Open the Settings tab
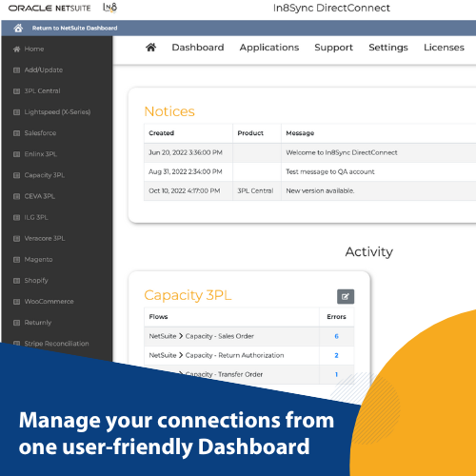This screenshot has width=476, height=476. click(x=388, y=48)
